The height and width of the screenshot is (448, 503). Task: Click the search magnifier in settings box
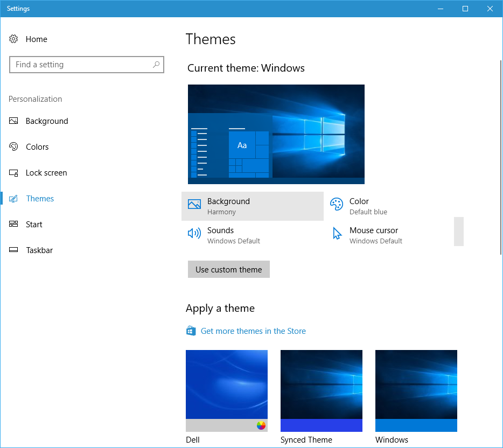click(156, 65)
